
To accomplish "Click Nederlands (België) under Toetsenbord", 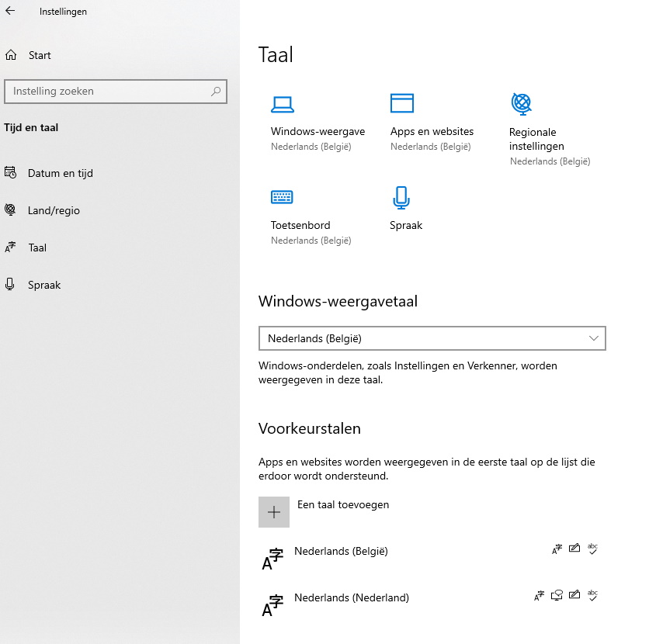I will (x=311, y=241).
